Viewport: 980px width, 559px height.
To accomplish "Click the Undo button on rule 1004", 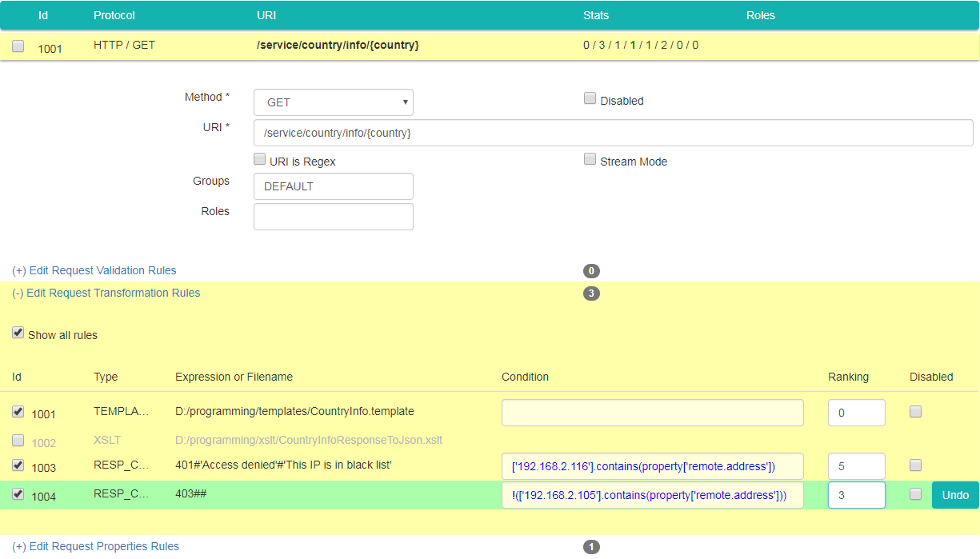I will click(955, 495).
